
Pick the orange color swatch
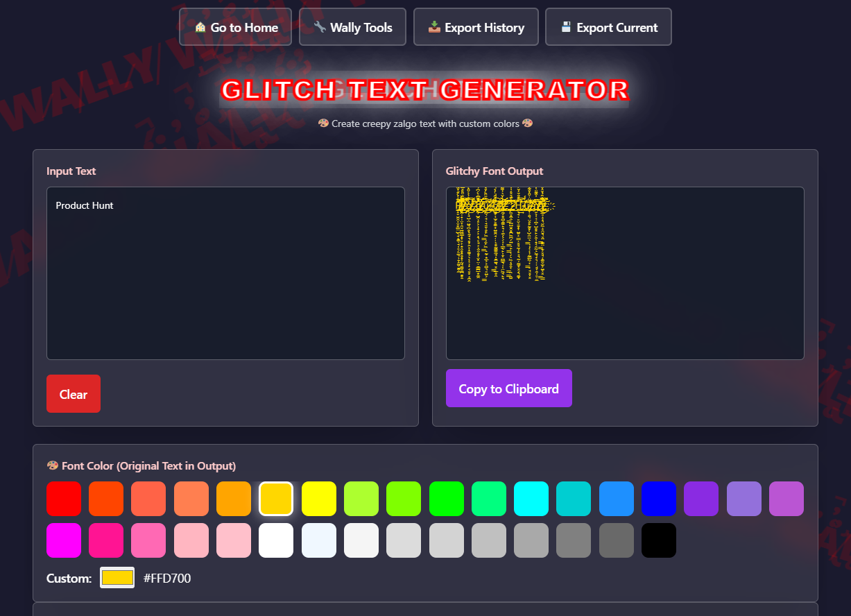[x=234, y=499]
